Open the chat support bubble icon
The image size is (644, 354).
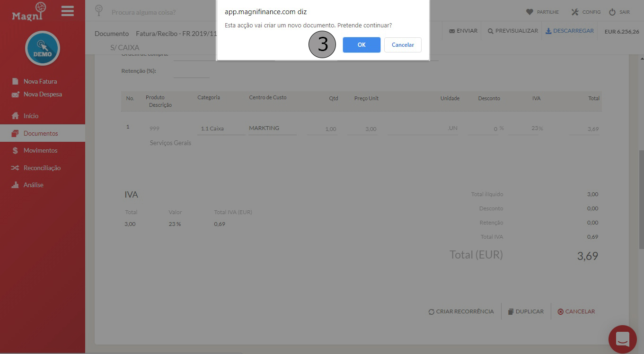pyautogui.click(x=622, y=339)
